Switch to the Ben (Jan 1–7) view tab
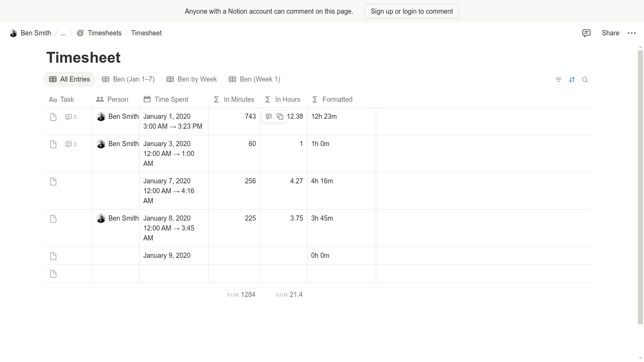The width and height of the screenshot is (644, 362). coord(128,79)
